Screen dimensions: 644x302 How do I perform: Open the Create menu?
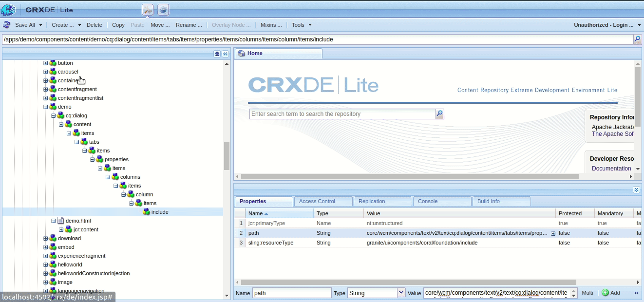[x=66, y=25]
